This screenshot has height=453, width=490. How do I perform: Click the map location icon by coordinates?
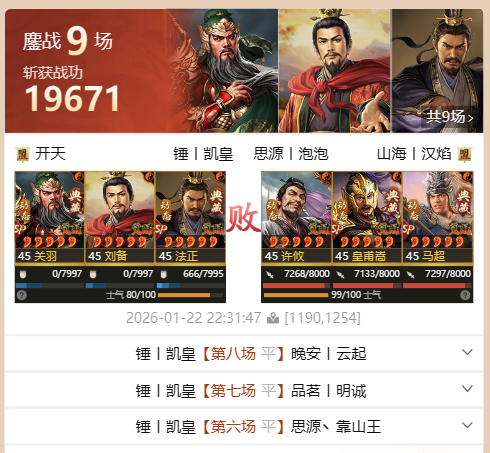point(273,318)
